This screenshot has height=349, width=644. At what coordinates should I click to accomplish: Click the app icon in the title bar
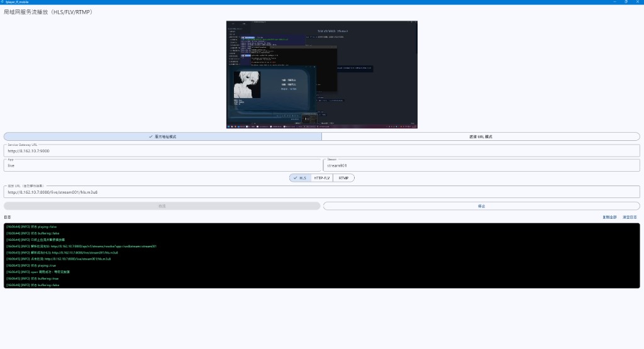coord(3,2)
